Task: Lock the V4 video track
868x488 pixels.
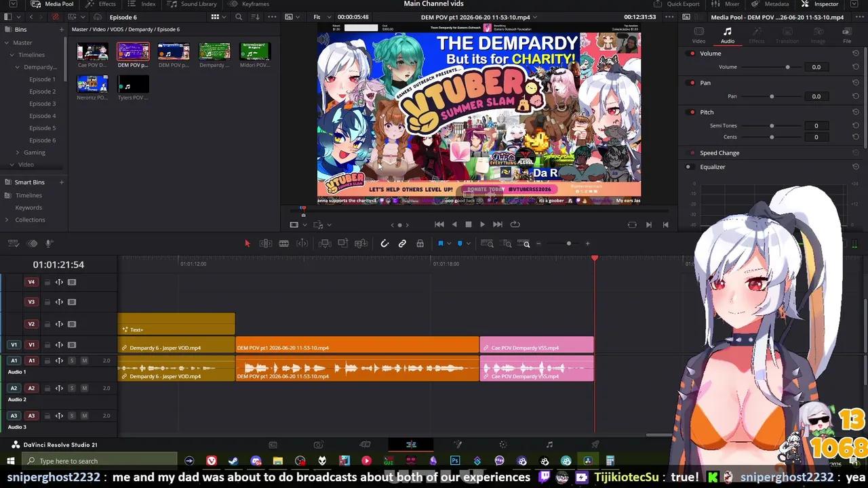Action: (47, 282)
